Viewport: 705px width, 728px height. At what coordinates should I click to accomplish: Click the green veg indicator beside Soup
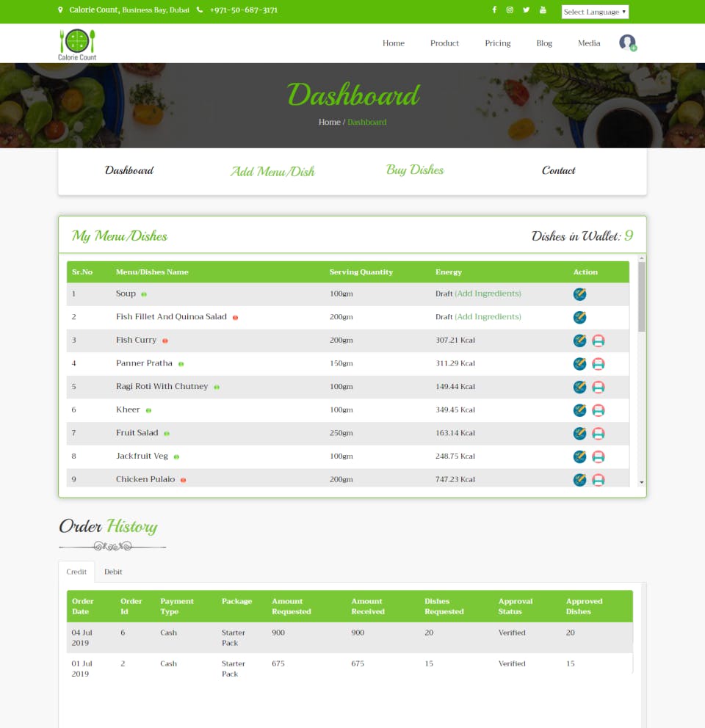pyautogui.click(x=144, y=294)
